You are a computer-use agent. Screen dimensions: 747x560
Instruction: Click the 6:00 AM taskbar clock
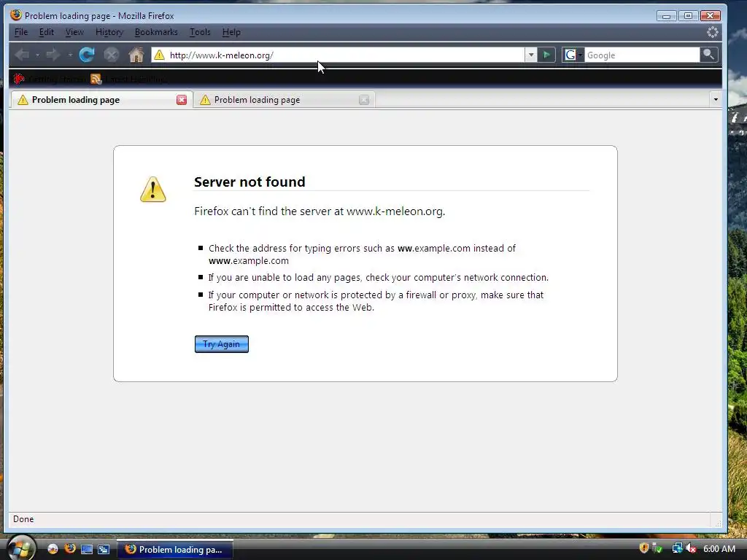pyautogui.click(x=719, y=549)
